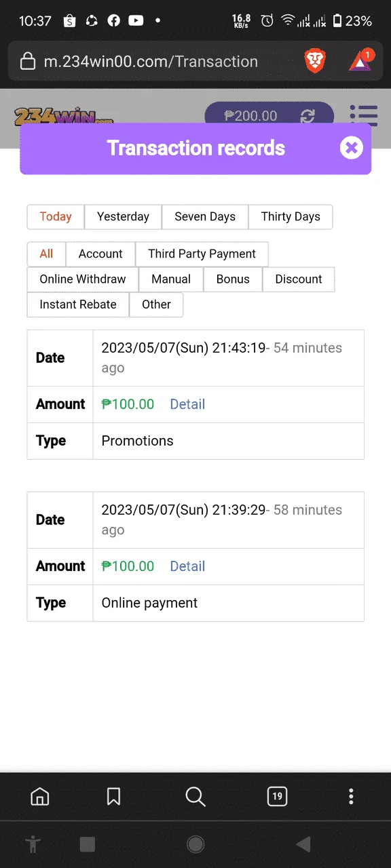391x868 pixels.
Task: Filter by Third Party Payment
Action: click(202, 254)
